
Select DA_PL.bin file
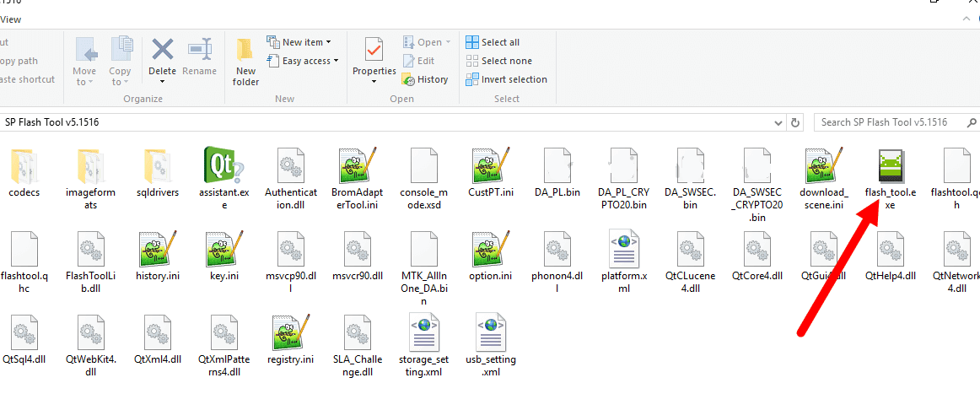coord(557,174)
